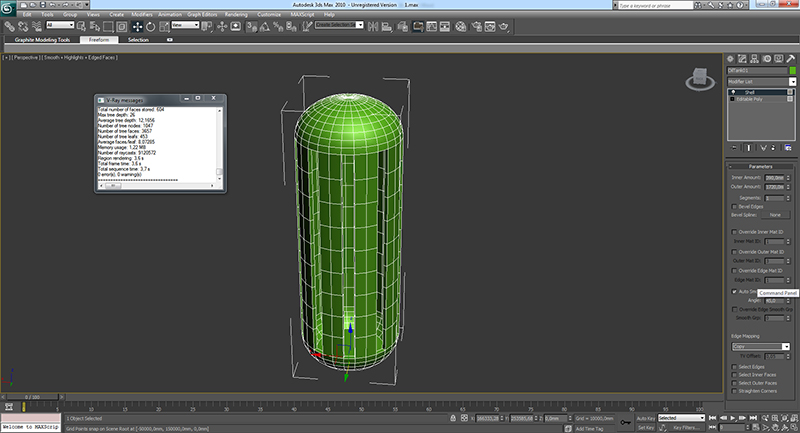Toggle the Window/Crossing selection icon
This screenshot has width=800, height=433.
(x=122, y=26)
